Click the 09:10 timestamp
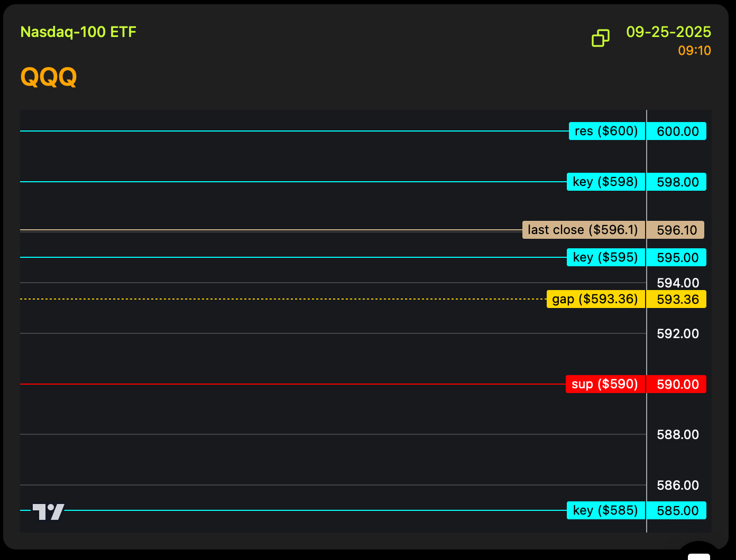The height and width of the screenshot is (560, 736). tap(694, 51)
